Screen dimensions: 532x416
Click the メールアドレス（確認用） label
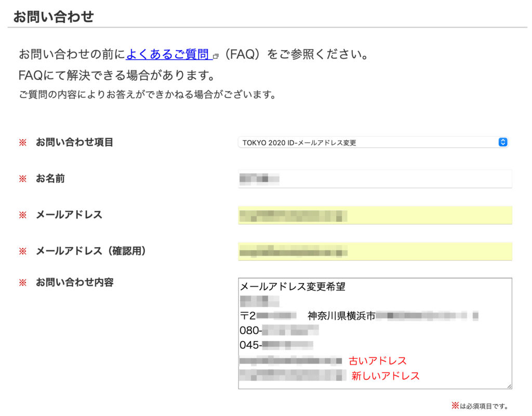pos(91,251)
